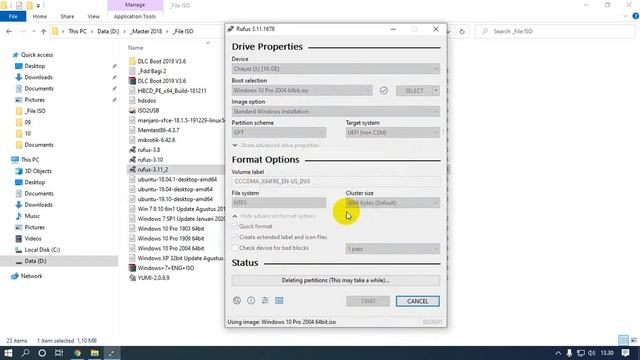Image resolution: width=640 pixels, height=360 pixels.
Task: Switch to Rufus taskbar icon
Action: point(111,353)
